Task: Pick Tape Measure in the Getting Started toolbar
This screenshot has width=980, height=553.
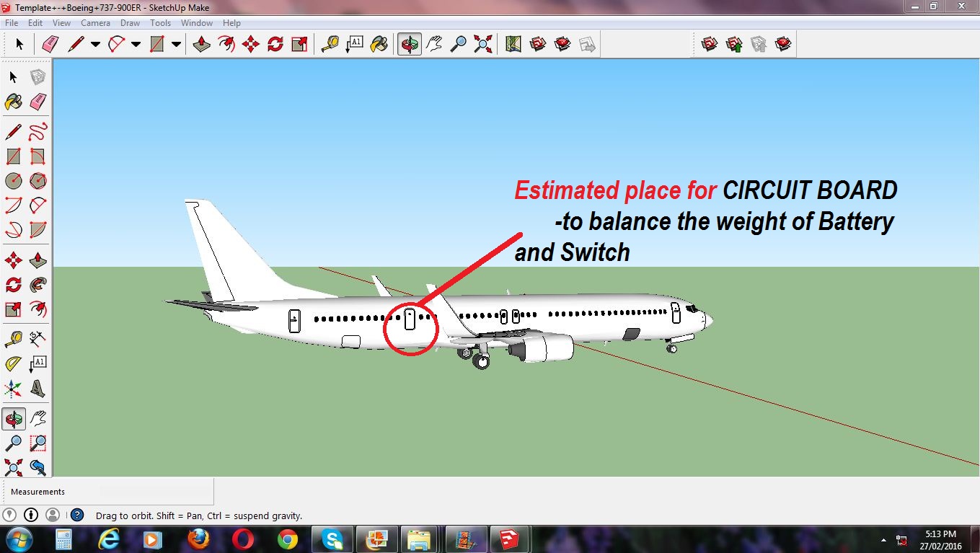Action: click(x=330, y=45)
